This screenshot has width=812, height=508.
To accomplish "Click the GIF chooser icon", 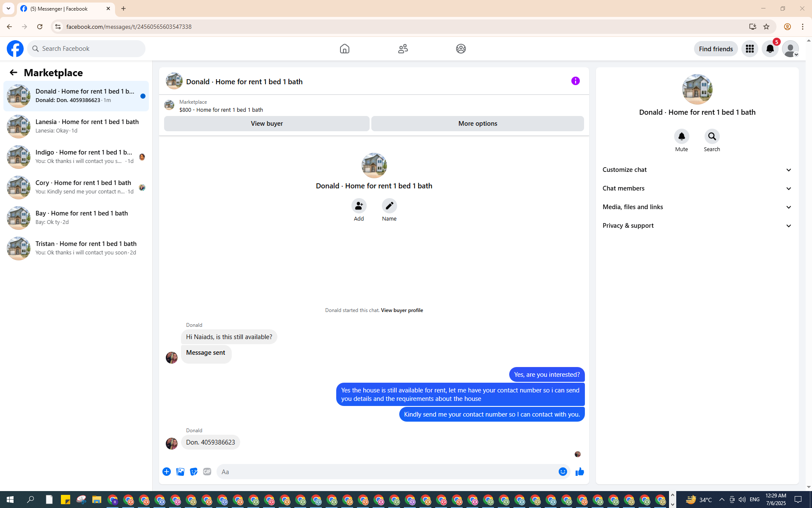I will click(207, 472).
